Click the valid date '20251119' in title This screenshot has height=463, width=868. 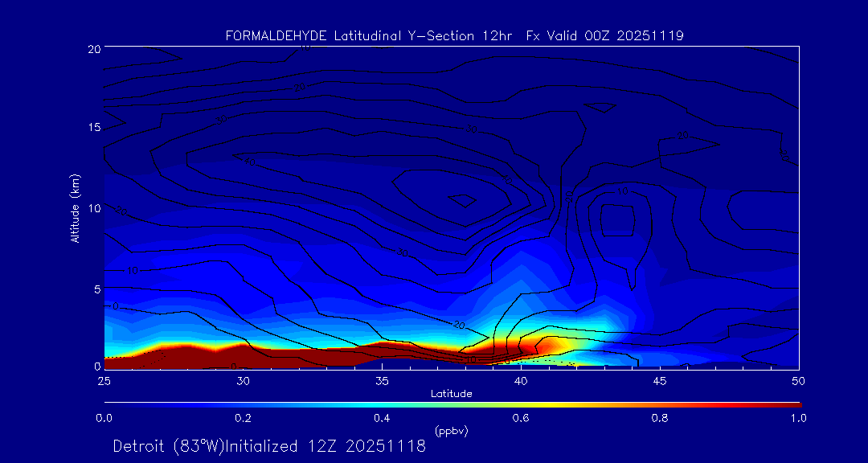[x=650, y=35]
